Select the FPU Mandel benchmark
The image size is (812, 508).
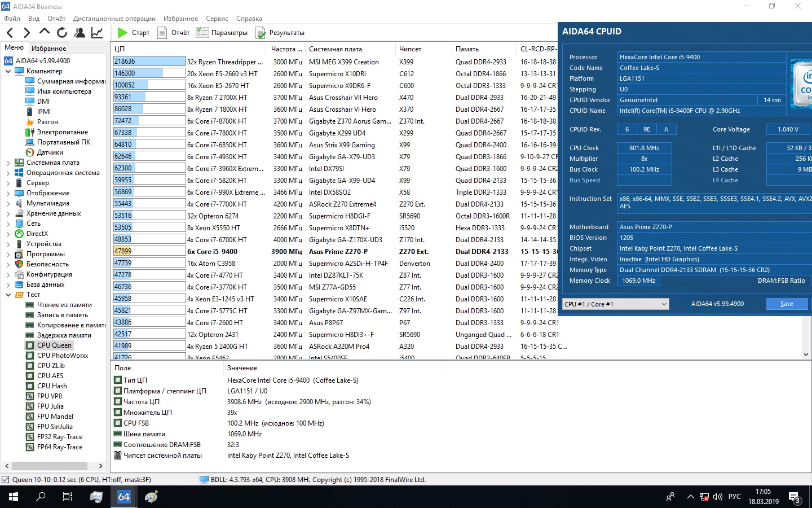[x=50, y=417]
